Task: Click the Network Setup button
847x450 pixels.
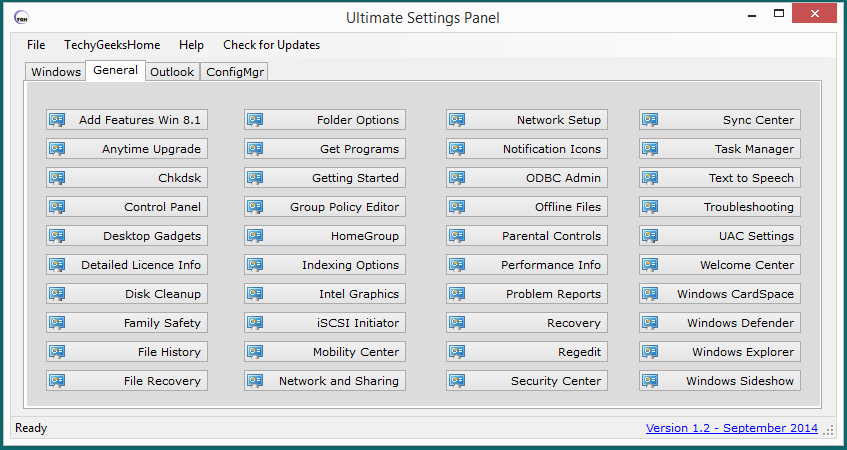Action: click(x=527, y=120)
